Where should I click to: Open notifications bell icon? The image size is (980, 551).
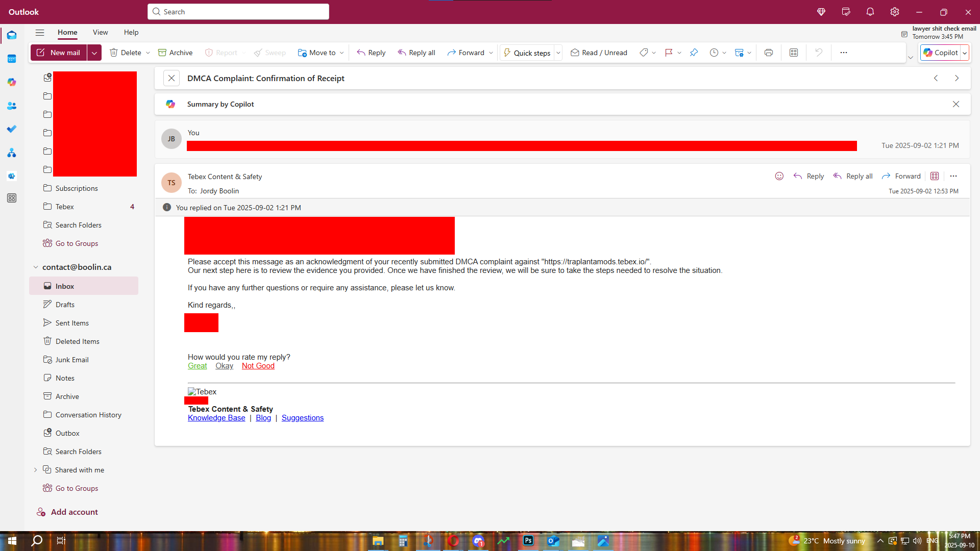[x=870, y=12]
